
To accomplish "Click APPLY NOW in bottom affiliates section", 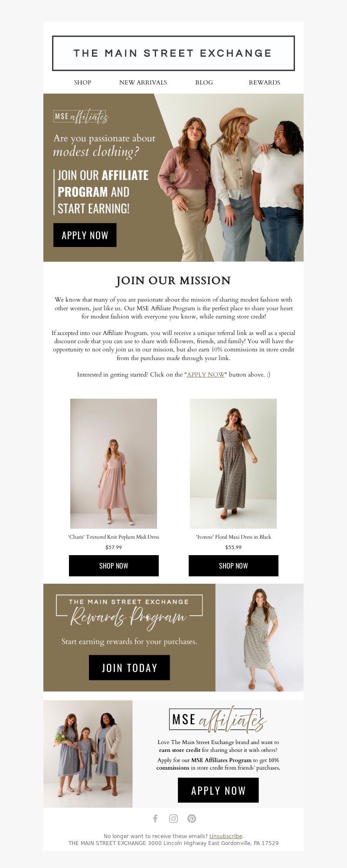I will tap(218, 790).
